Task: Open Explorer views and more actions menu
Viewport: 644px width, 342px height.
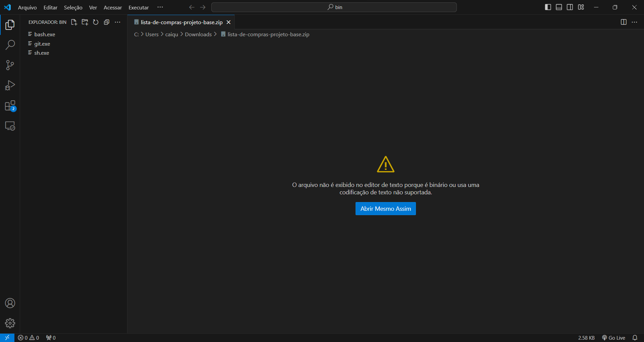Action: (117, 22)
